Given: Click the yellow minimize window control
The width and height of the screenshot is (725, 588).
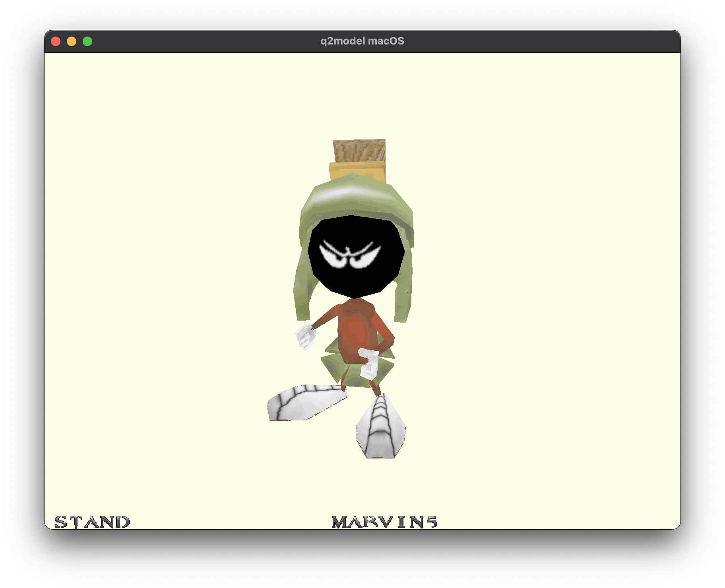Looking at the screenshot, I should (x=72, y=41).
